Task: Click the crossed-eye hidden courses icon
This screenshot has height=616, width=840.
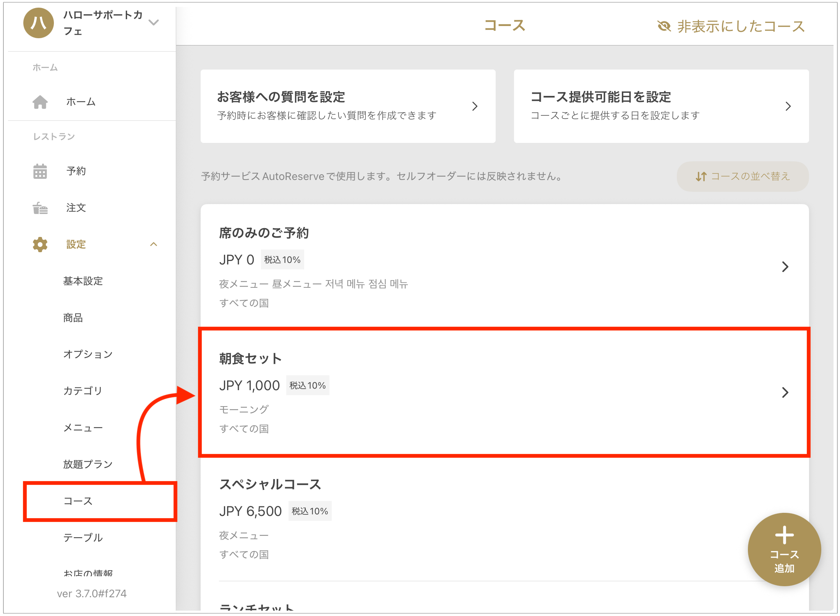Action: point(664,26)
